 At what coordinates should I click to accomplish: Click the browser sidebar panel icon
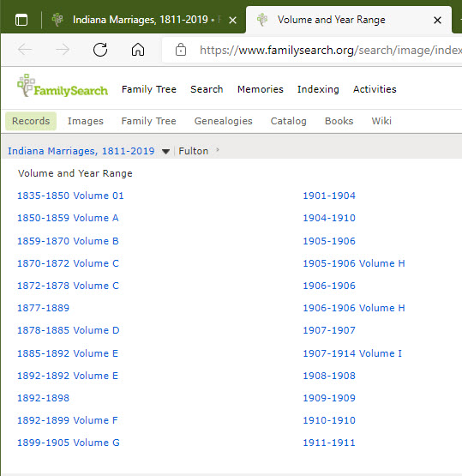point(21,20)
